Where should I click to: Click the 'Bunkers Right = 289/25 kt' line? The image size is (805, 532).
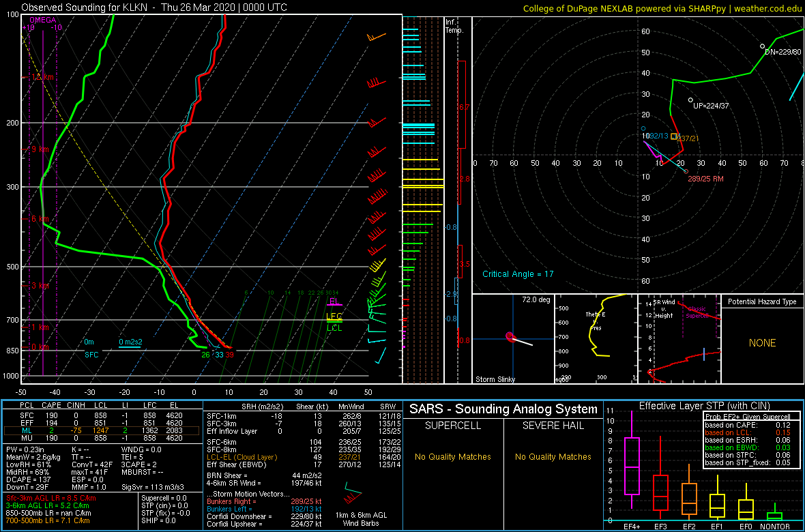point(264,501)
